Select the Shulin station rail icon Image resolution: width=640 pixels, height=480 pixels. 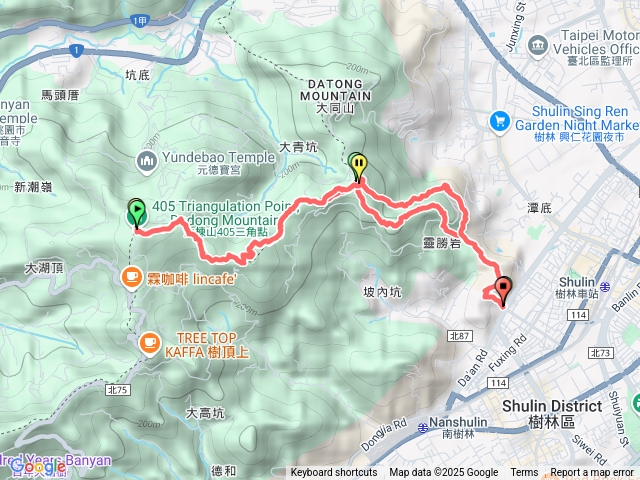[x=606, y=287]
